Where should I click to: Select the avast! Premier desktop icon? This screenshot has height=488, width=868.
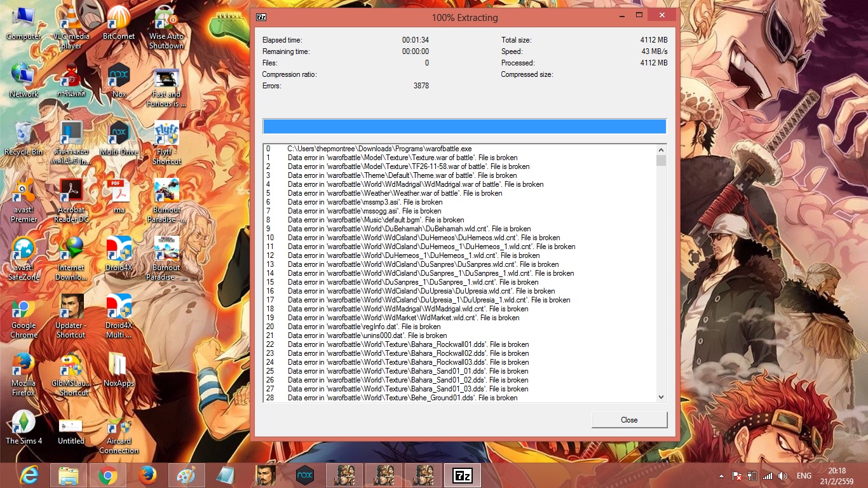coord(24,201)
